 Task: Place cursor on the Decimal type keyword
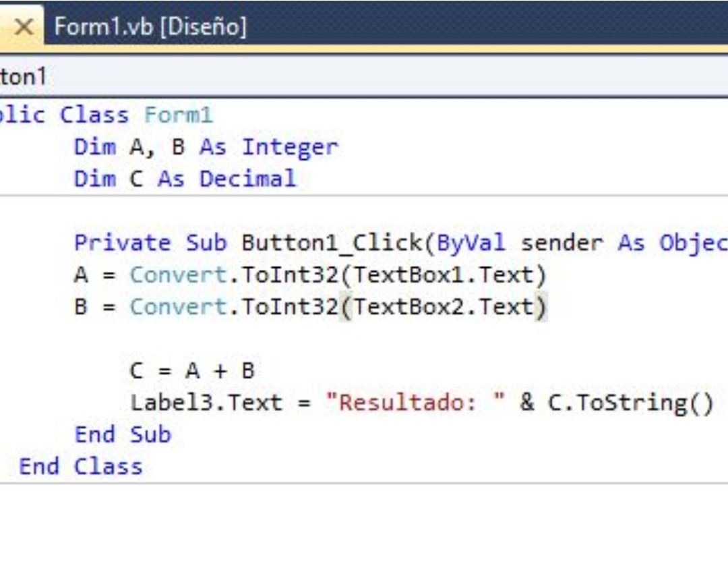pos(247,179)
